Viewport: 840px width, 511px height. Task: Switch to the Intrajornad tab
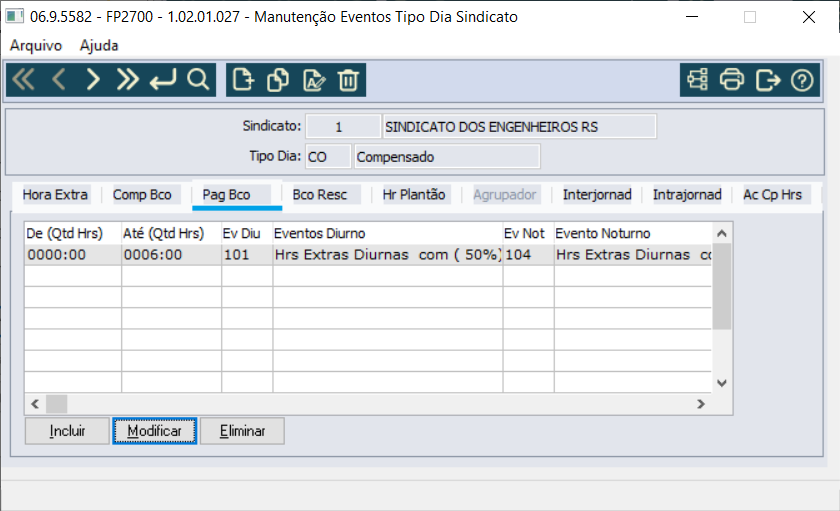coord(687,194)
